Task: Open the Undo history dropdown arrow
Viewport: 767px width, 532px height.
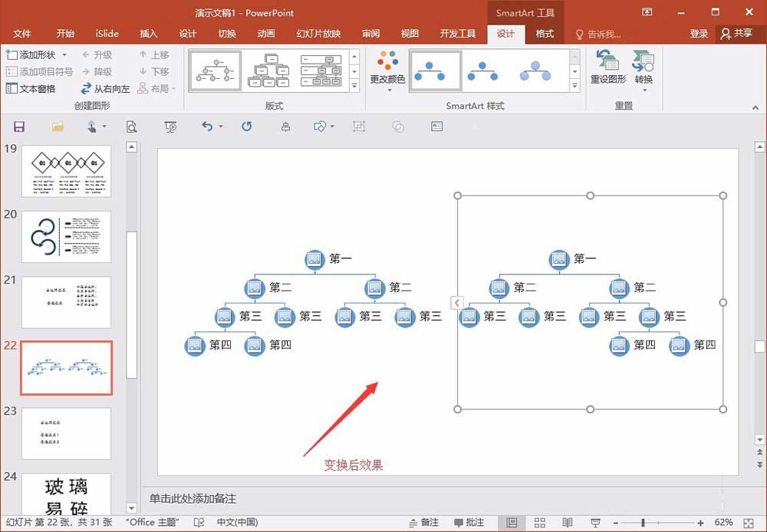Action: tap(221, 126)
